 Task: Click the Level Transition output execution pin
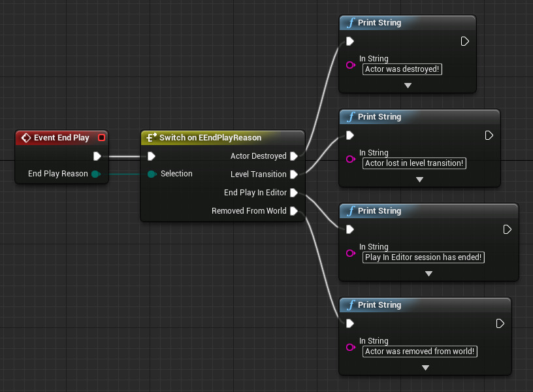(x=294, y=174)
